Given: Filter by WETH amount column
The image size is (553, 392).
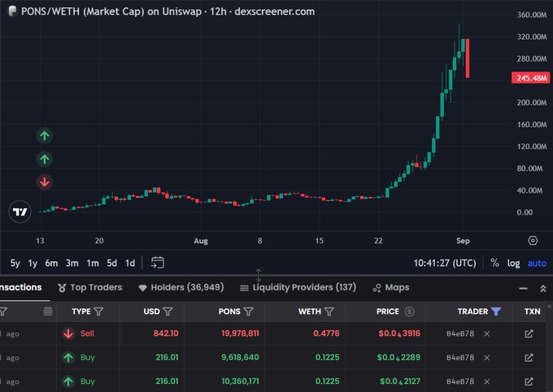Looking at the screenshot, I should tap(329, 311).
